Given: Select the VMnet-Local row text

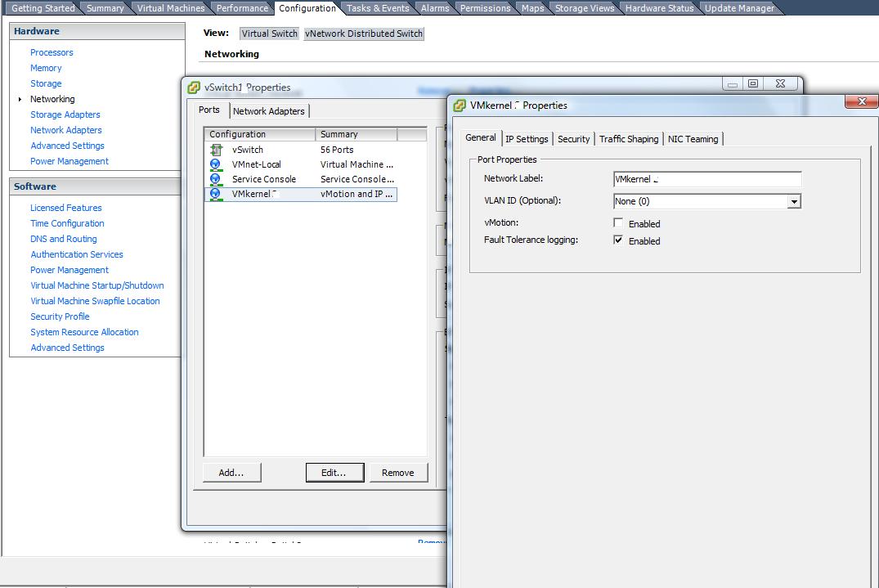Looking at the screenshot, I should [256, 165].
